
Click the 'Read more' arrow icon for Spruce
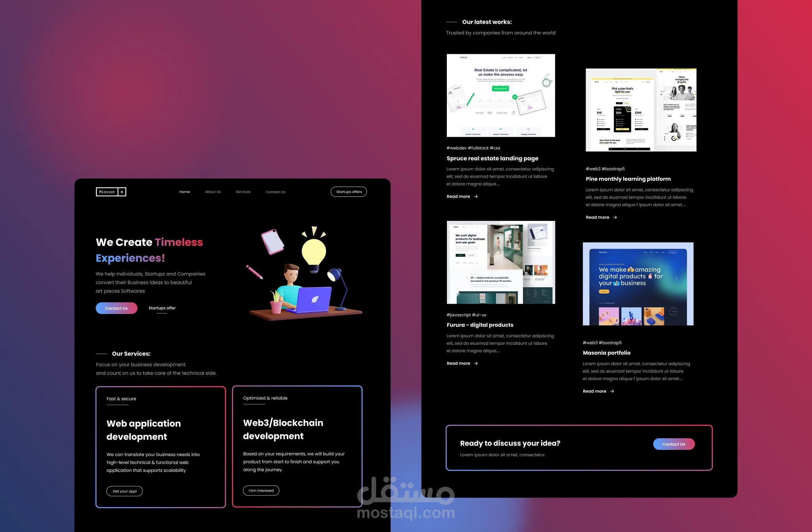(x=475, y=197)
